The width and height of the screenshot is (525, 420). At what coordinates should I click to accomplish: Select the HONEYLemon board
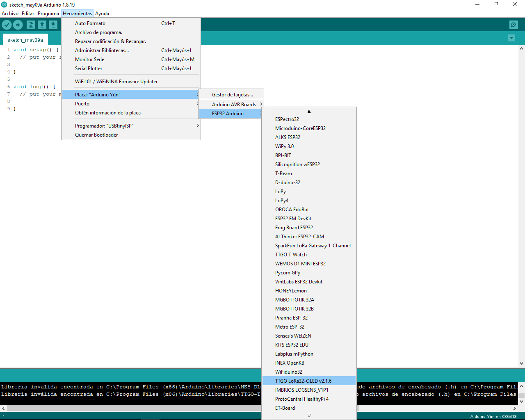(309, 291)
